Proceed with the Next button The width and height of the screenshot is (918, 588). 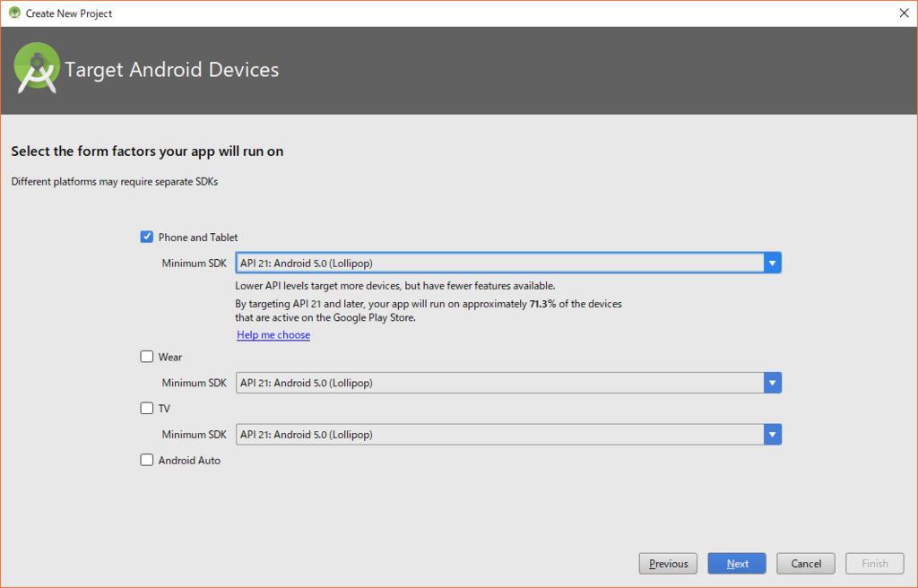[x=737, y=564]
